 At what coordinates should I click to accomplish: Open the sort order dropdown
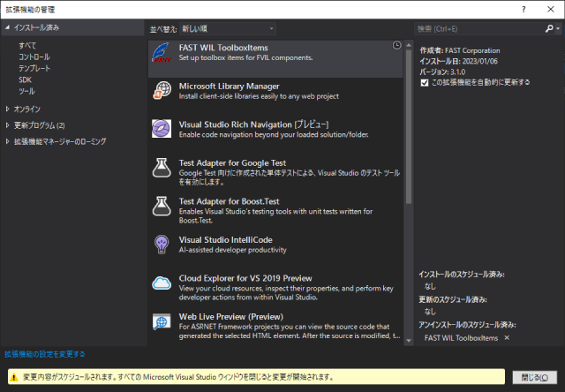point(228,29)
